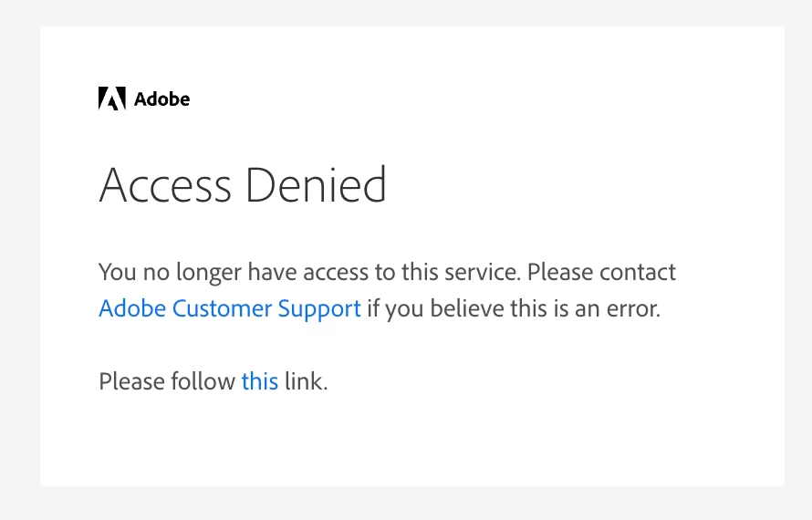Click the word "link." after the this link
The height and width of the screenshot is (520, 812).
point(306,380)
